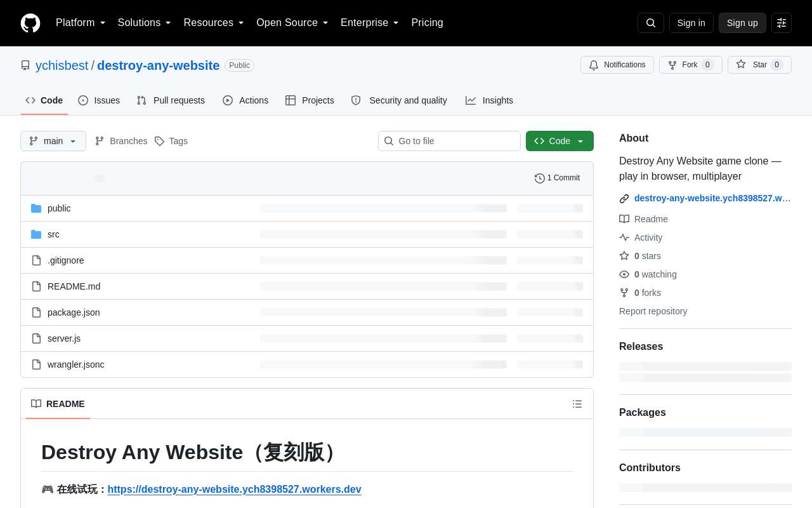Open the Pricing page

[427, 23]
